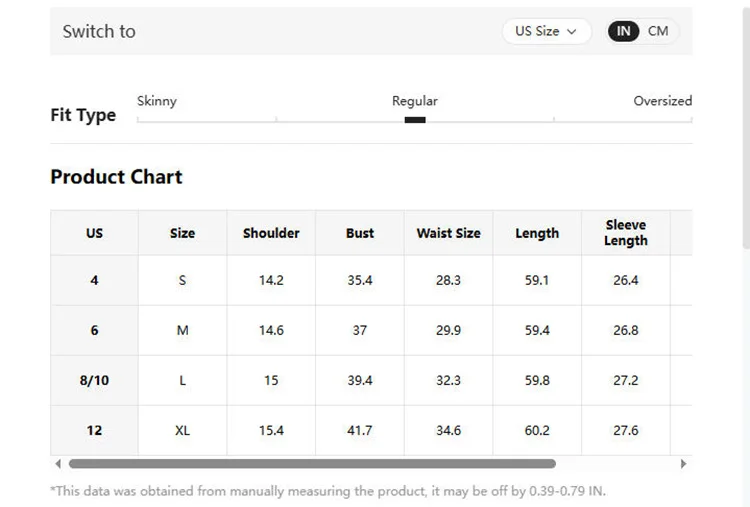
Task: Select the 8/10 size row header
Action: [94, 380]
